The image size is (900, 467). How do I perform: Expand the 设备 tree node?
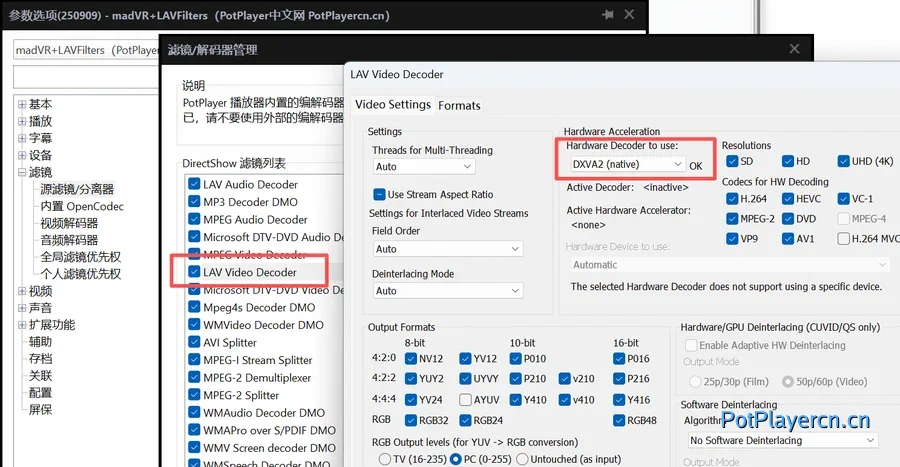[x=22, y=155]
